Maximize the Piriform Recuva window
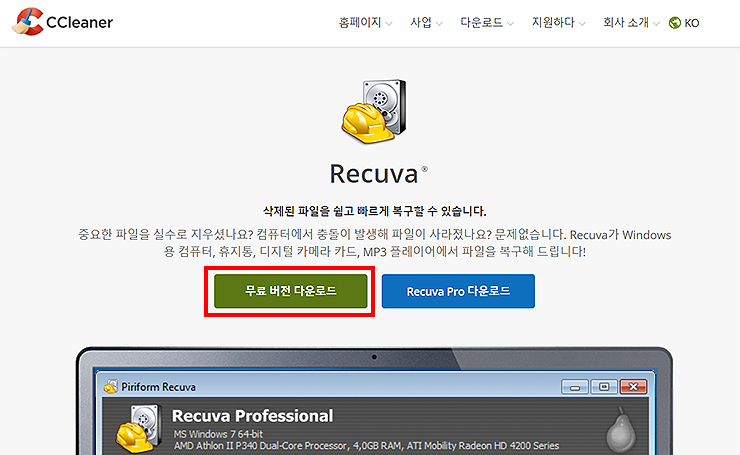 [604, 387]
